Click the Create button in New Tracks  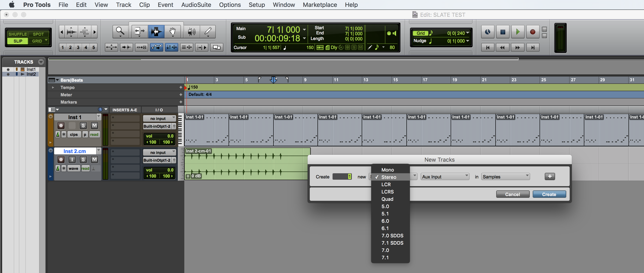pyautogui.click(x=549, y=194)
